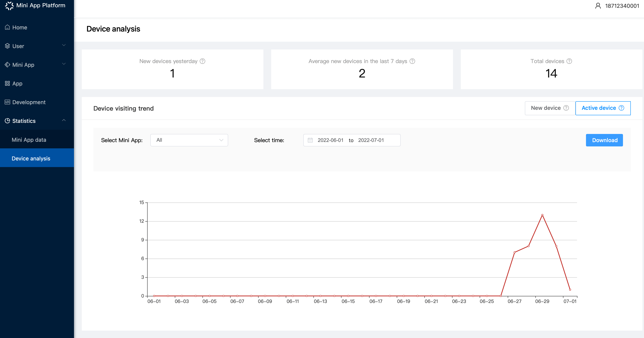Click the Home house icon
The height and width of the screenshot is (338, 644).
(x=8, y=27)
